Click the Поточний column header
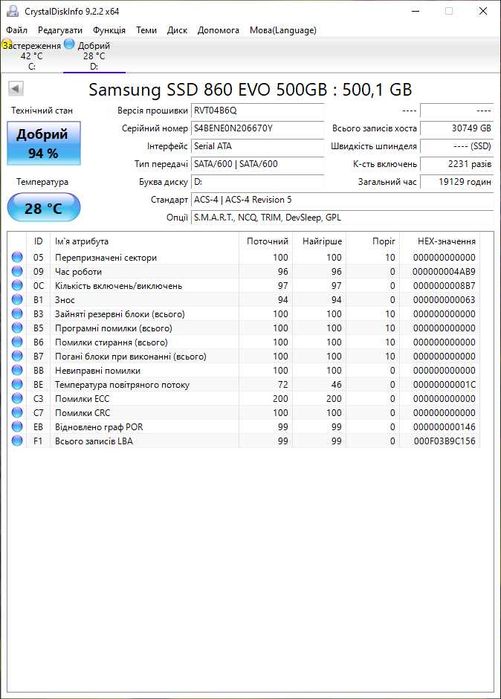Screen dimensions: 501x699 click(266, 241)
